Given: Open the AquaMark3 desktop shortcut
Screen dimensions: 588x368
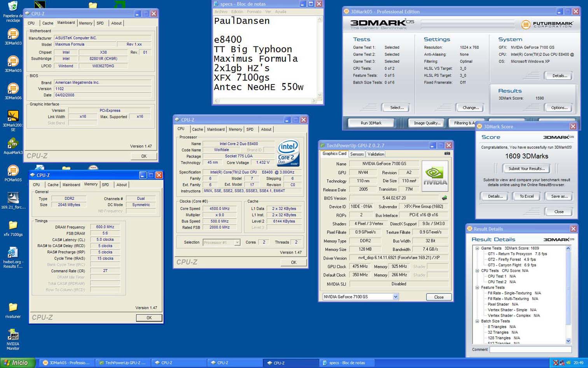Looking at the screenshot, I should (x=13, y=146).
